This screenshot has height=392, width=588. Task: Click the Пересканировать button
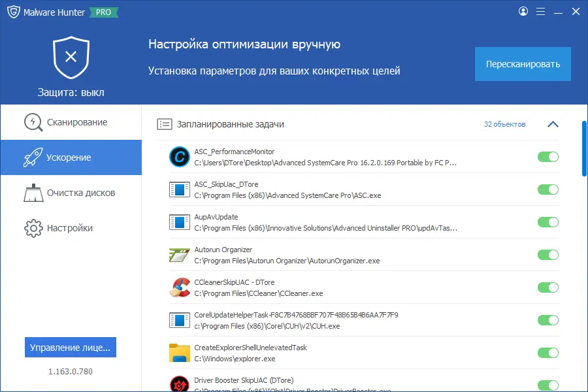523,64
